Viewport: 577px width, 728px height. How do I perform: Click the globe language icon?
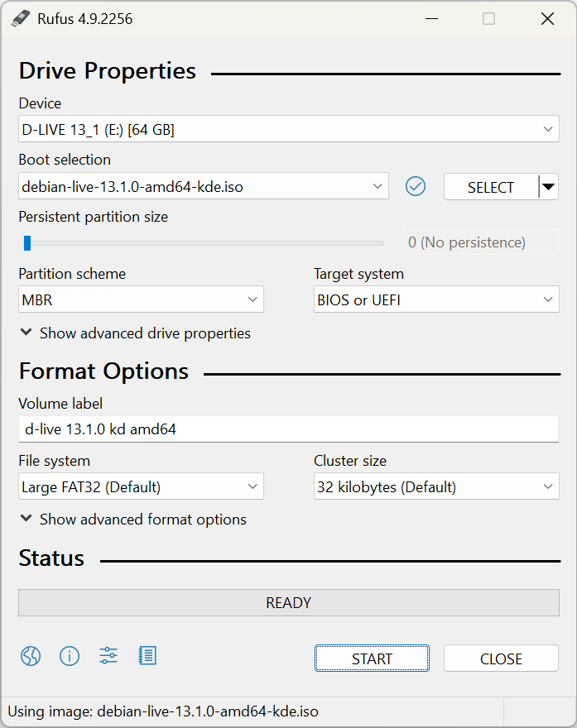point(31,657)
